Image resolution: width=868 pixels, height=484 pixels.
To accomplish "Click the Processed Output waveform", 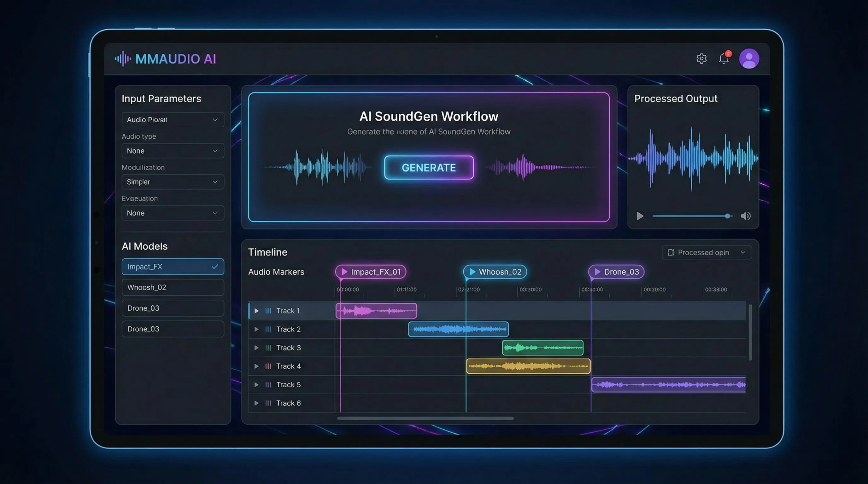I will click(x=693, y=158).
